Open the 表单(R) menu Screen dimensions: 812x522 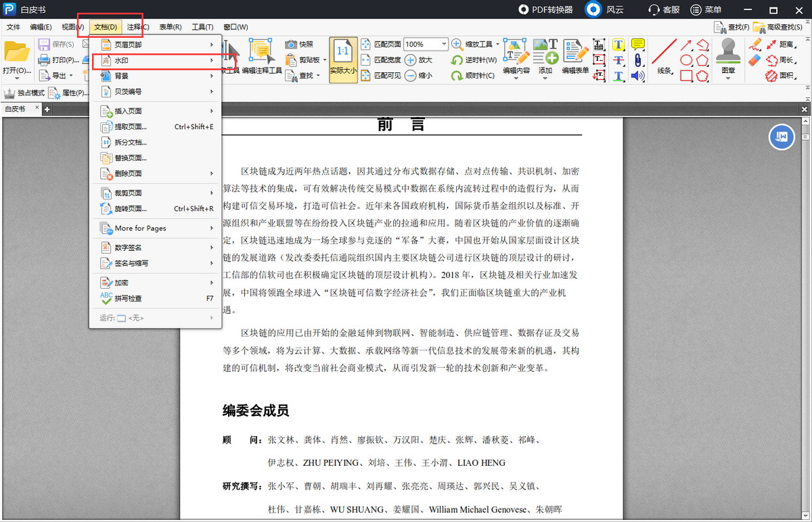coord(171,27)
